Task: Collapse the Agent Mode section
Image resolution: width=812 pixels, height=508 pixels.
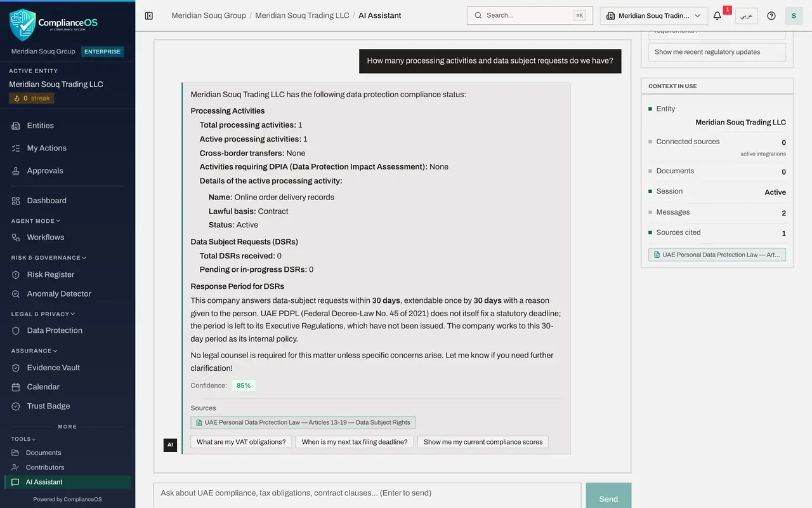Action: tap(36, 221)
